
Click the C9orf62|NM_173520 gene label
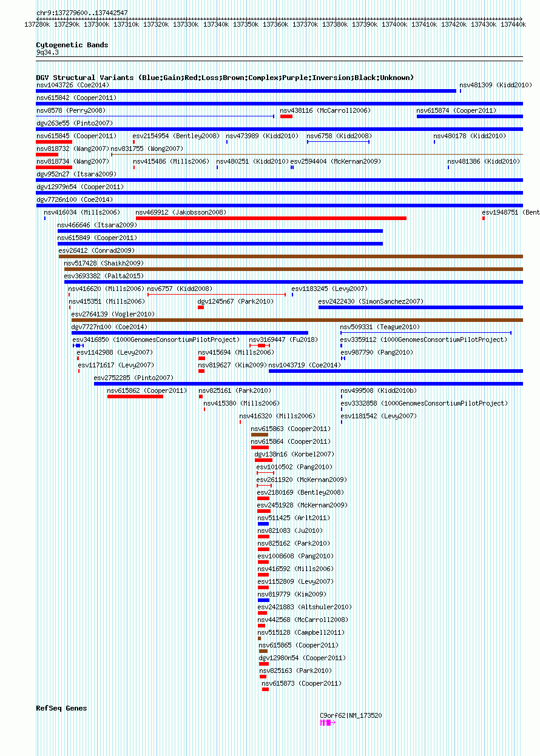pyautogui.click(x=351, y=715)
